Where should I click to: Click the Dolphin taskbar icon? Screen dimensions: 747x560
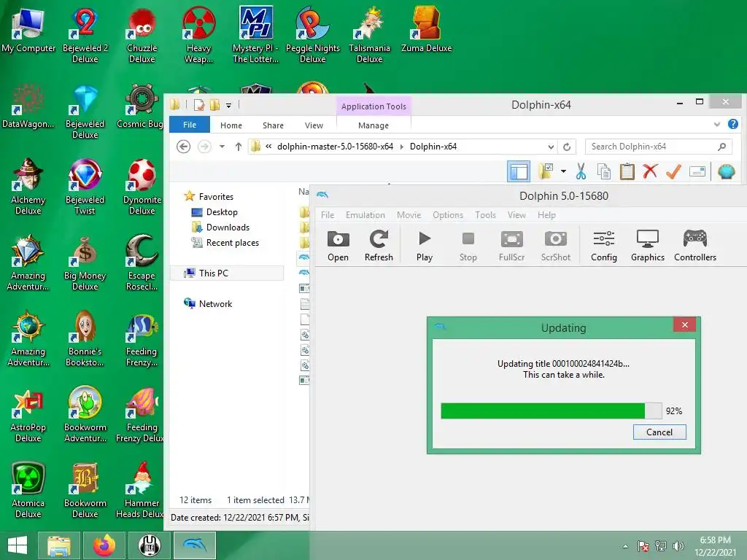pyautogui.click(x=195, y=545)
